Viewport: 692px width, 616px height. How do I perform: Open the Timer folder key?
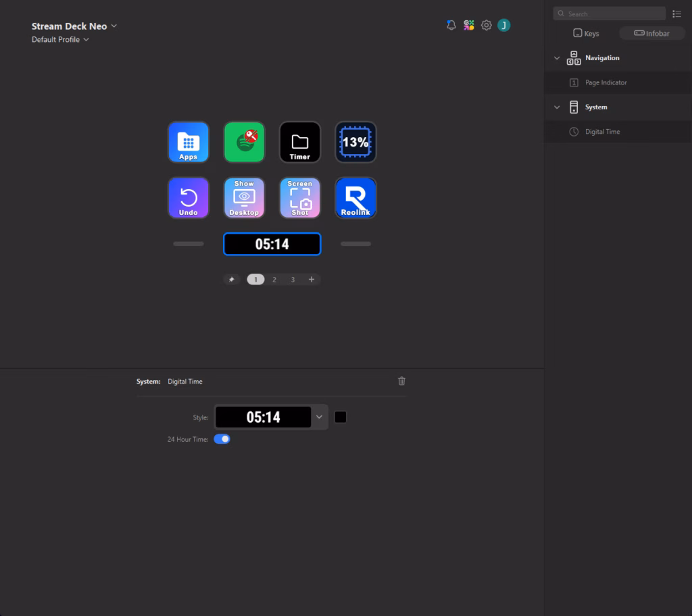click(x=300, y=142)
